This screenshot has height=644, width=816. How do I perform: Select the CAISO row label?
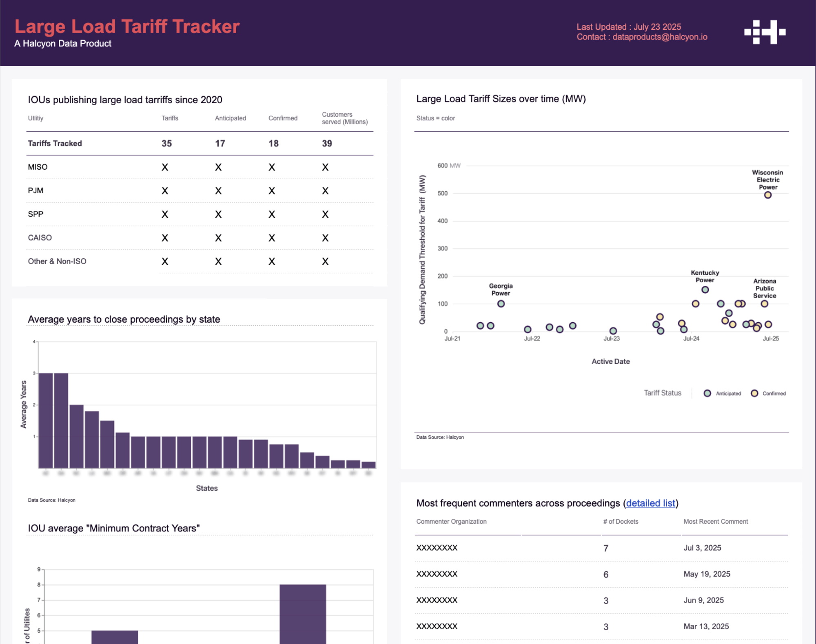click(x=40, y=238)
